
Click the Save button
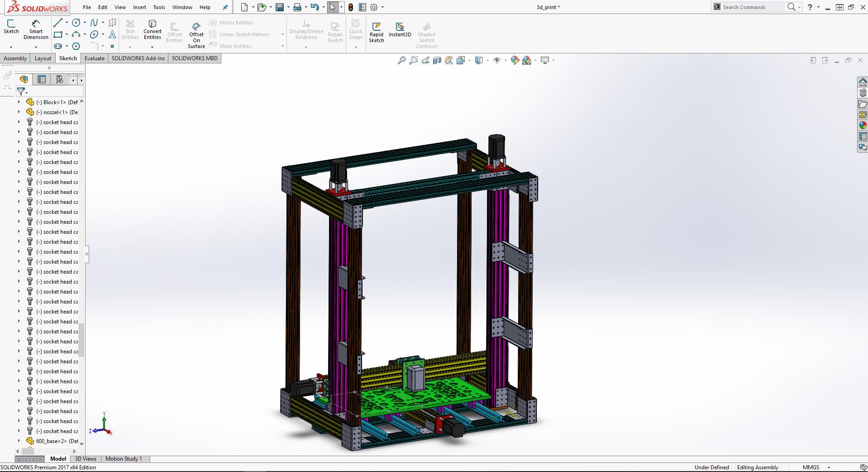(x=280, y=7)
